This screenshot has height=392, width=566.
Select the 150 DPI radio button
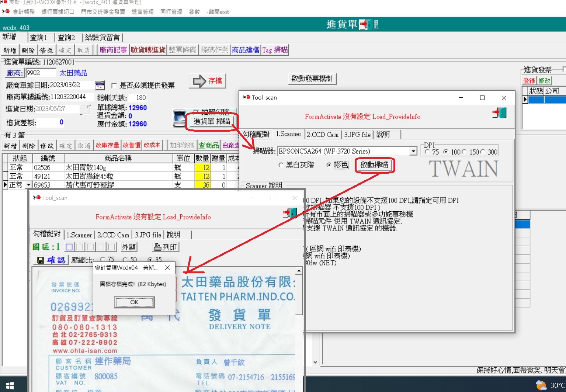click(x=464, y=152)
